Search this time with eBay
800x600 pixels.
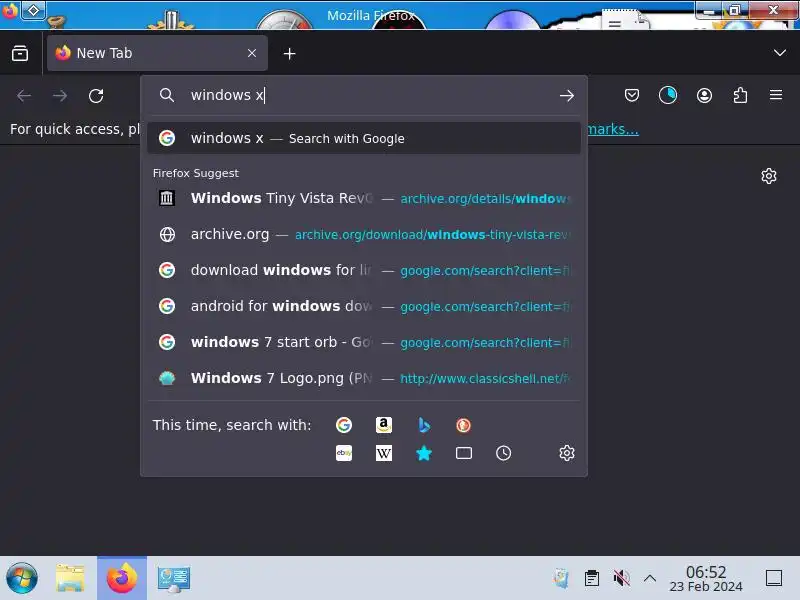point(344,453)
